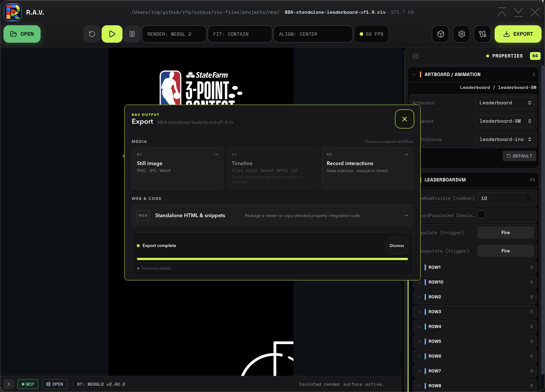Image resolution: width=545 pixels, height=392 pixels.
Task: Collapse the ARTBOARD / ANIMATION section
Action: coord(414,74)
